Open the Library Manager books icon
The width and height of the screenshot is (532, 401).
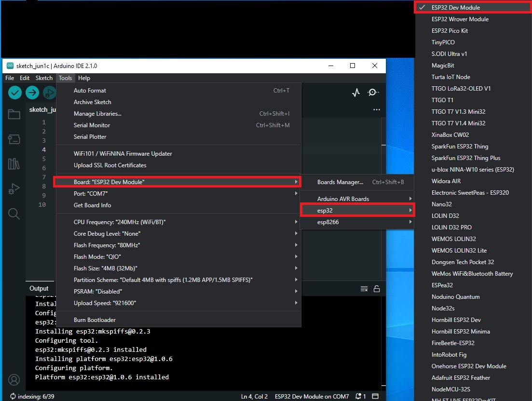pos(14,164)
